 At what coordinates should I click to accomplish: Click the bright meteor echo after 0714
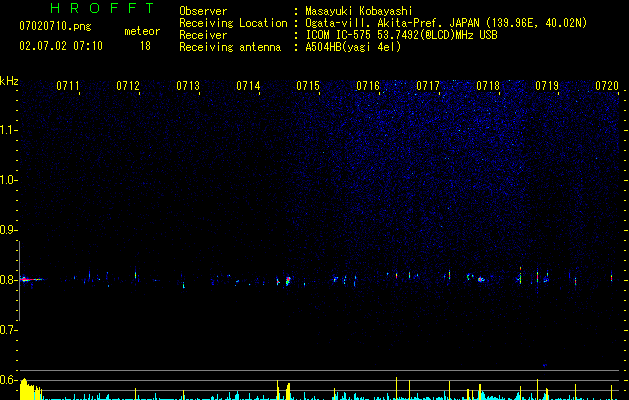(x=288, y=280)
